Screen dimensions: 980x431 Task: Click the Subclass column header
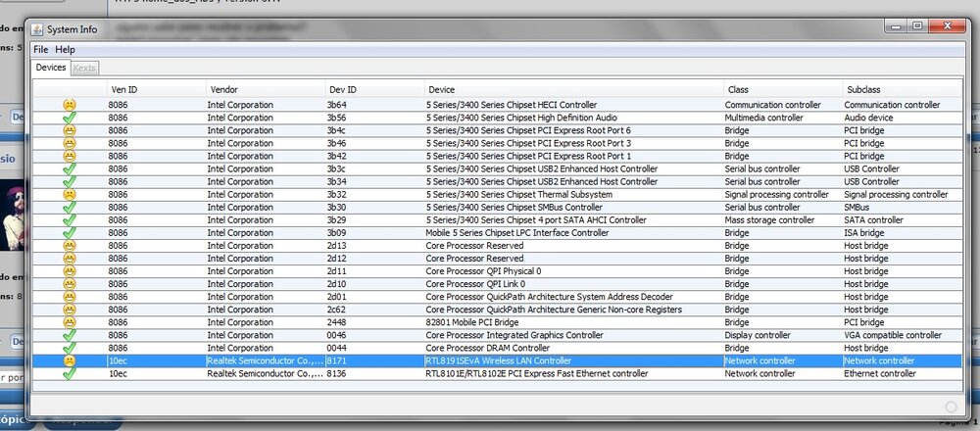pos(864,89)
